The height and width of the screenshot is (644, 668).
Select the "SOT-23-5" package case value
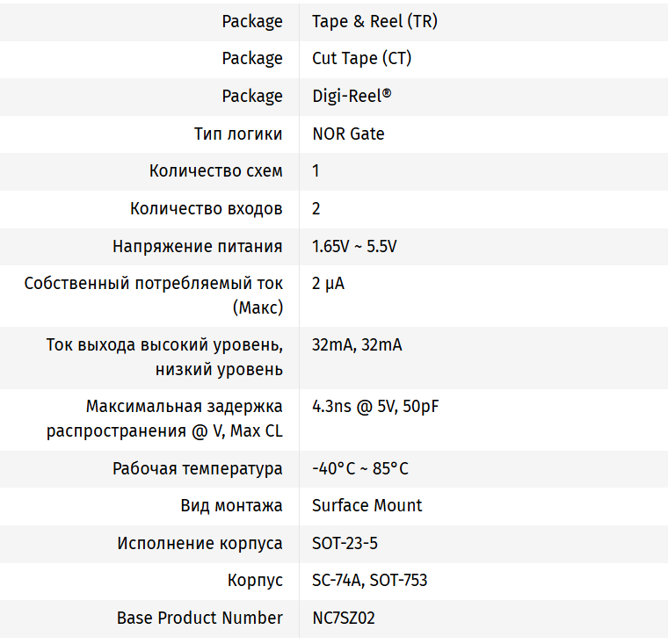[x=345, y=543]
